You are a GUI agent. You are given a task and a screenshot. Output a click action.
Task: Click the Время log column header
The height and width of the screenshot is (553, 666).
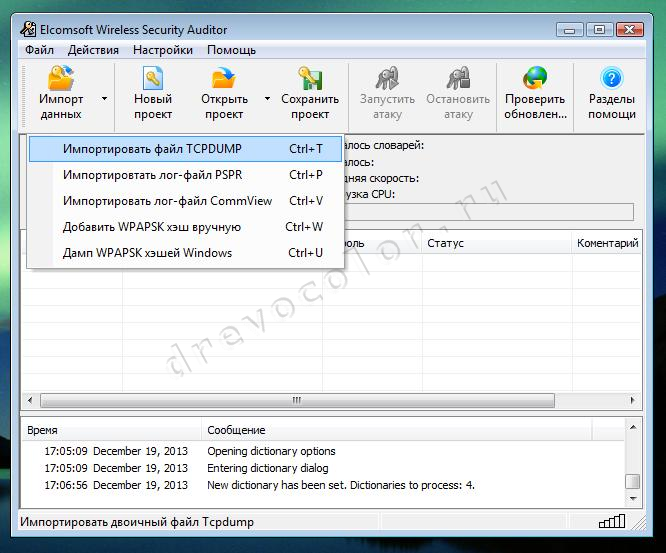coord(111,430)
